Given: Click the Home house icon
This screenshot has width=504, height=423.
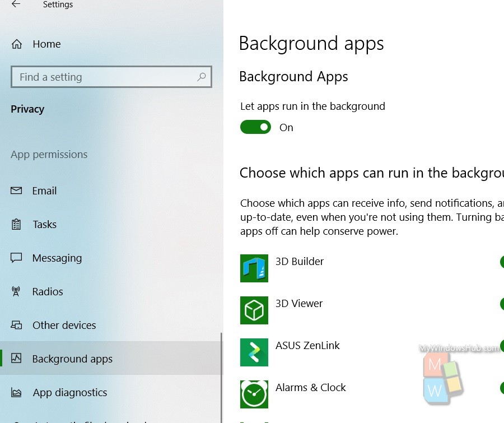Looking at the screenshot, I should click(17, 44).
